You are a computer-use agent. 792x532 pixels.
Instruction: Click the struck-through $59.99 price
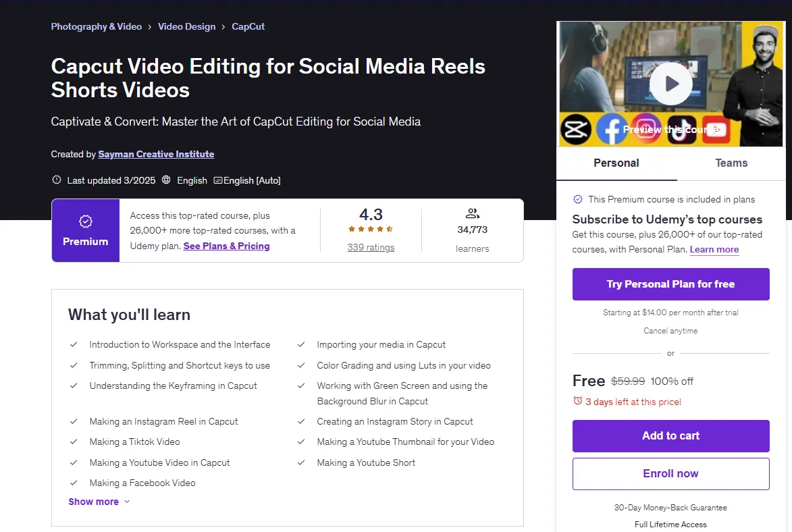[x=628, y=381]
